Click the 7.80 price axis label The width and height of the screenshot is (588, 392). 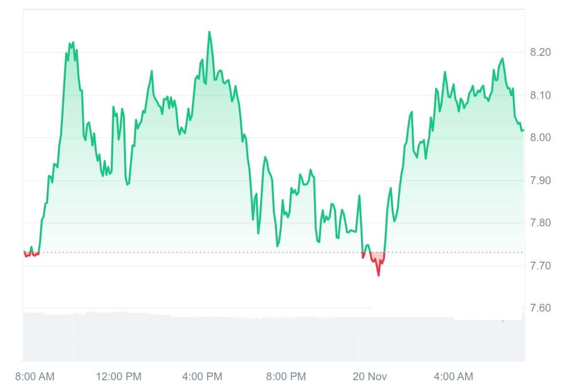tap(541, 223)
